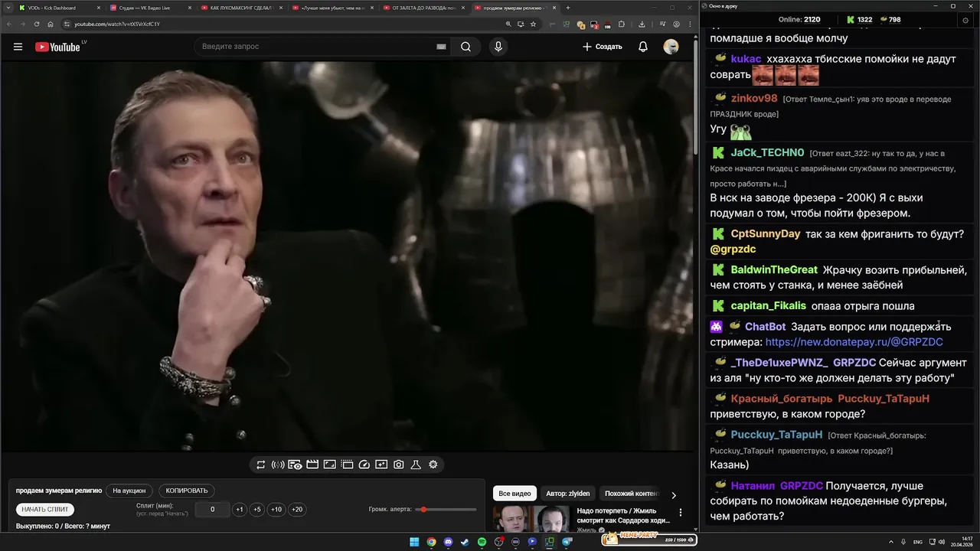Screen dimensions: 980x551
Task: Focus the Сплит (мин) input field
Action: click(212, 510)
